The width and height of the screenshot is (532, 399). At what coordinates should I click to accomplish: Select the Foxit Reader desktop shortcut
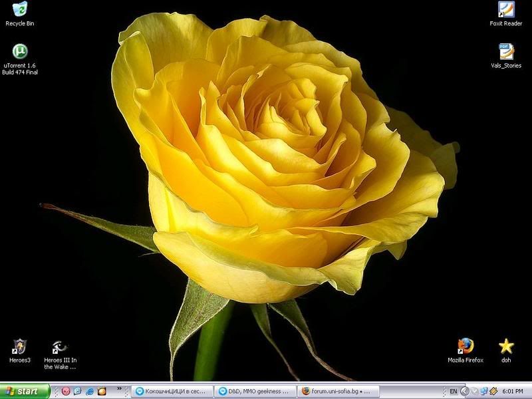pyautogui.click(x=506, y=9)
